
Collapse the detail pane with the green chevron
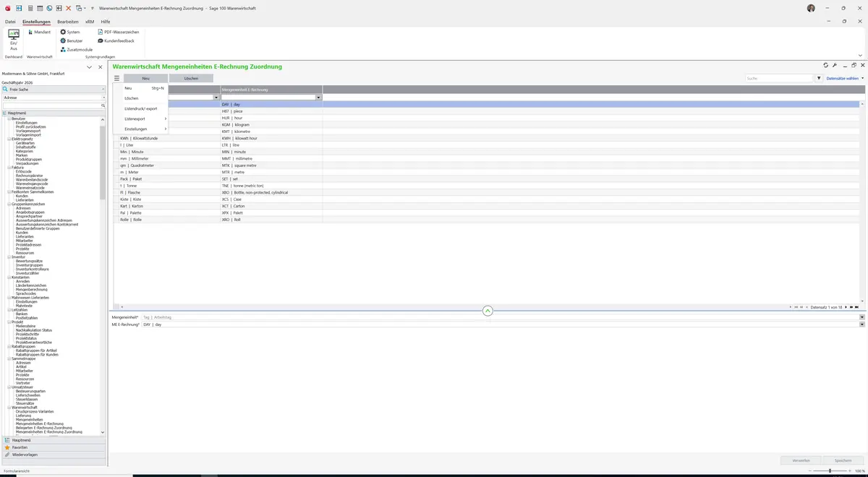[x=488, y=311]
